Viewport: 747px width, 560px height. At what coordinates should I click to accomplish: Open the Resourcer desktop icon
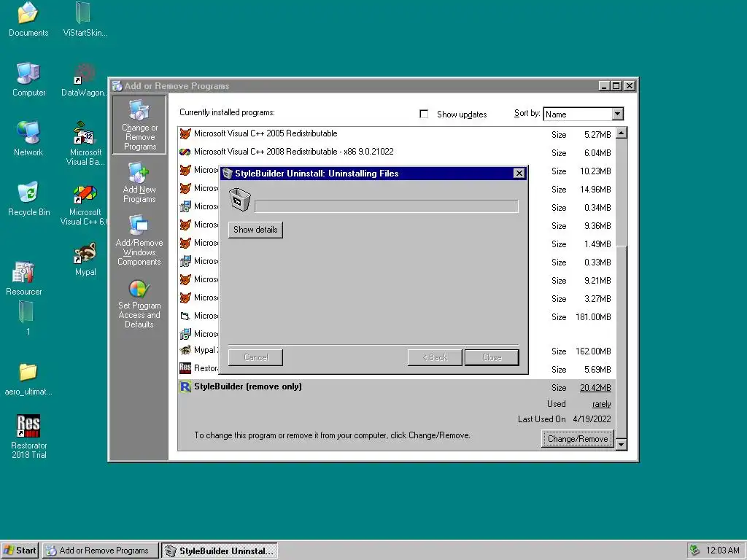pos(24,273)
